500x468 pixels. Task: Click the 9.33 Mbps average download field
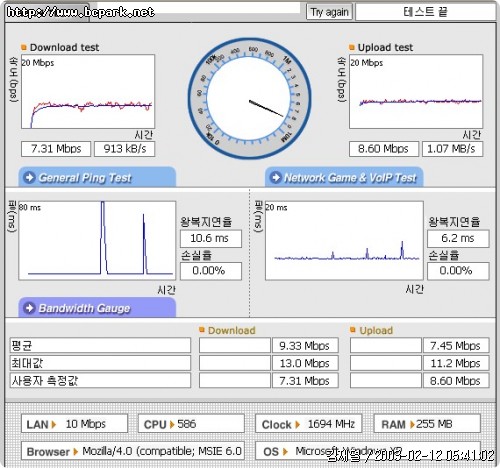coord(305,346)
